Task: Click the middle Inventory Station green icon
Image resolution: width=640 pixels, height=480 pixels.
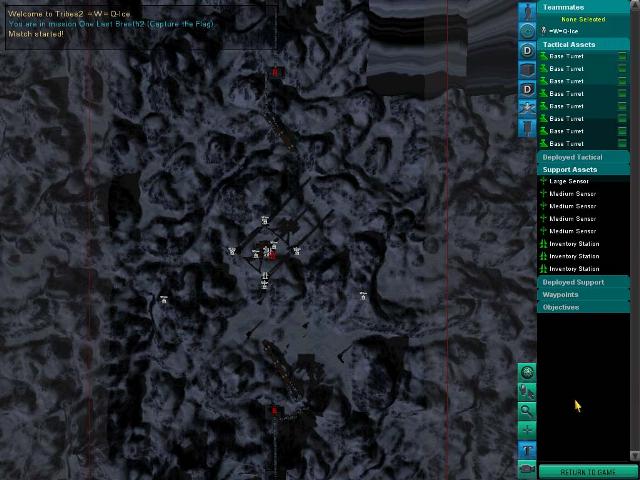Action: pos(543,256)
